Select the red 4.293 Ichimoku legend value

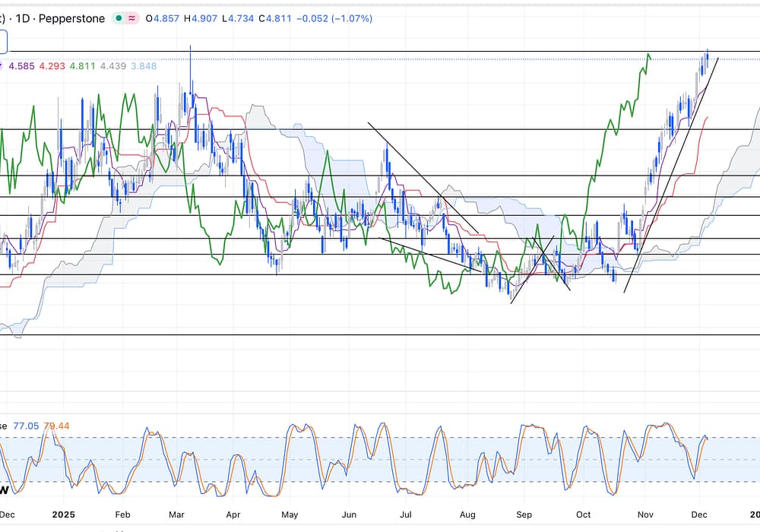(52, 66)
